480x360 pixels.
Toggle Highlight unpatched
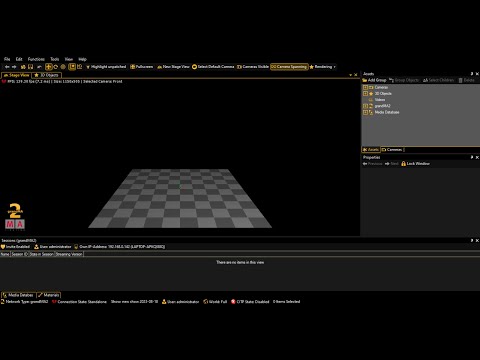[106, 67]
